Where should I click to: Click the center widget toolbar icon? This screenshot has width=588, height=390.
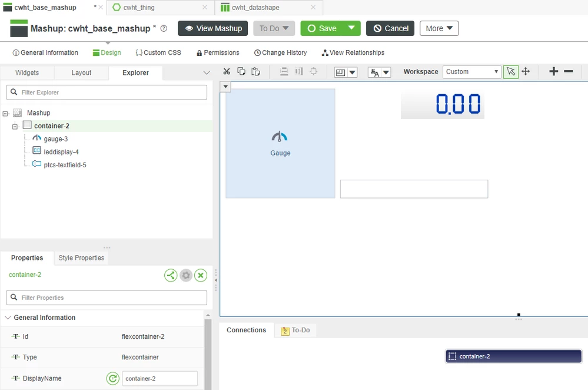click(314, 71)
